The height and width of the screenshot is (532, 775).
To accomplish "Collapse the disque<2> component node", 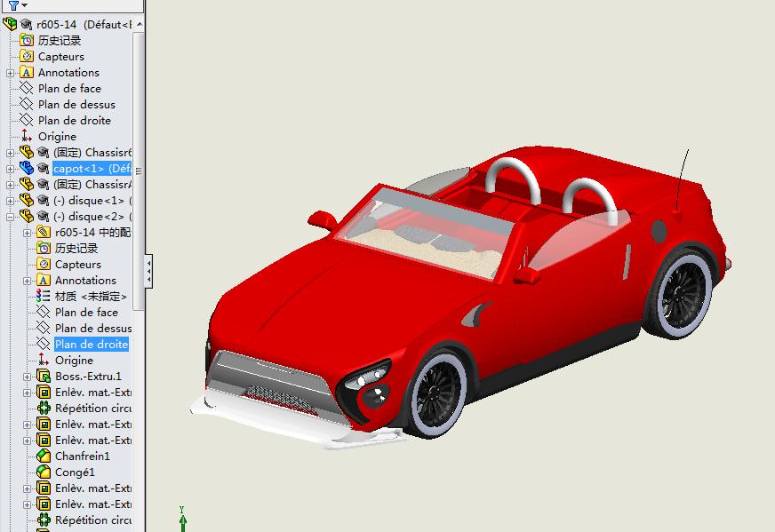I will tap(11, 217).
